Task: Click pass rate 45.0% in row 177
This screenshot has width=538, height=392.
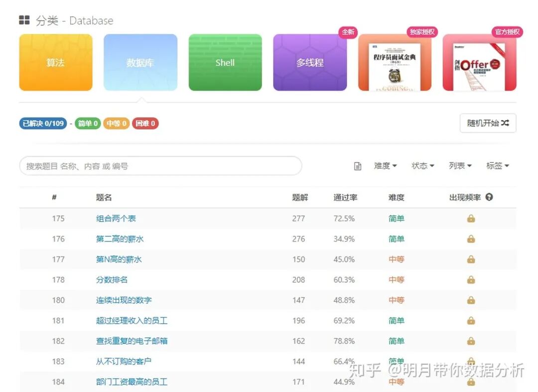Action: (x=344, y=260)
